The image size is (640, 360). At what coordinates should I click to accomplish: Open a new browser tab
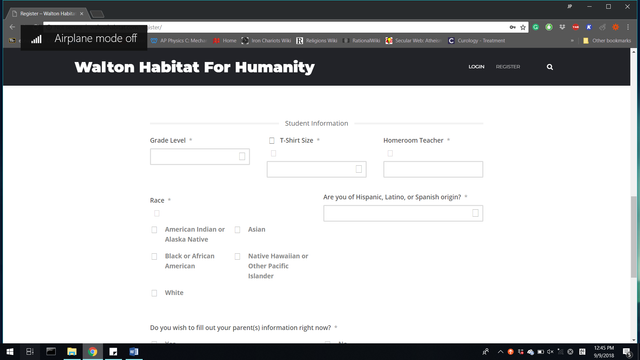point(97,14)
